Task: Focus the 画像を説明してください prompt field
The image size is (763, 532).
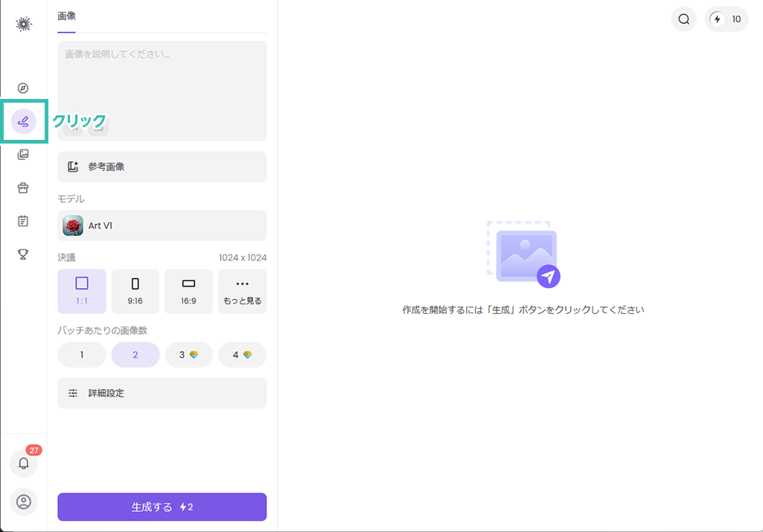Action: [162, 91]
